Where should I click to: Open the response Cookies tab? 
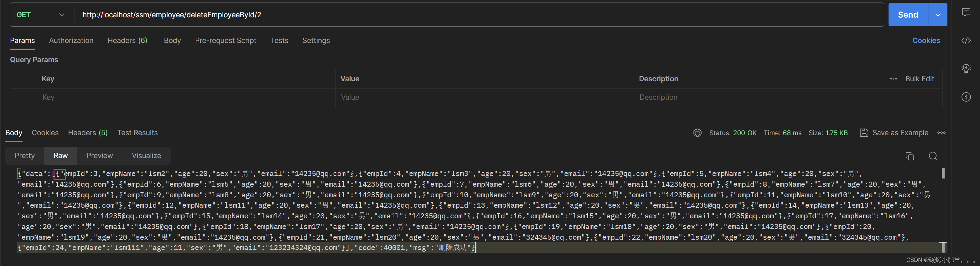coord(45,133)
